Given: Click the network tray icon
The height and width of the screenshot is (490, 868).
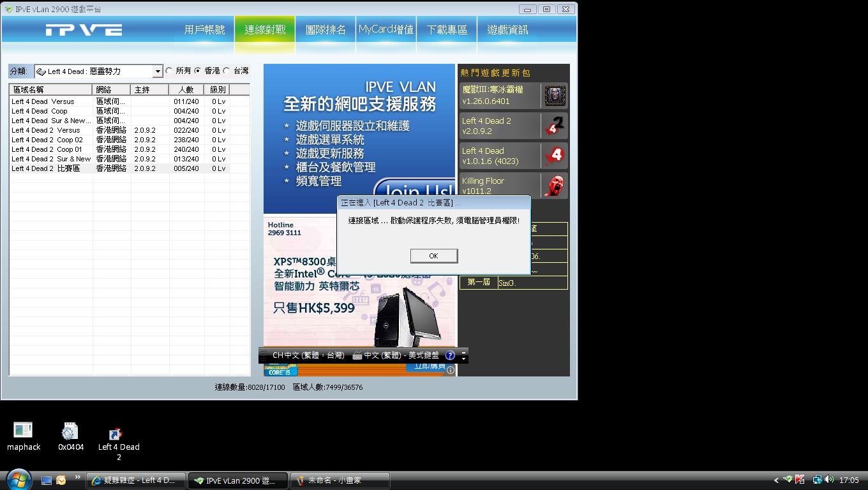Looking at the screenshot, I should click(x=817, y=480).
